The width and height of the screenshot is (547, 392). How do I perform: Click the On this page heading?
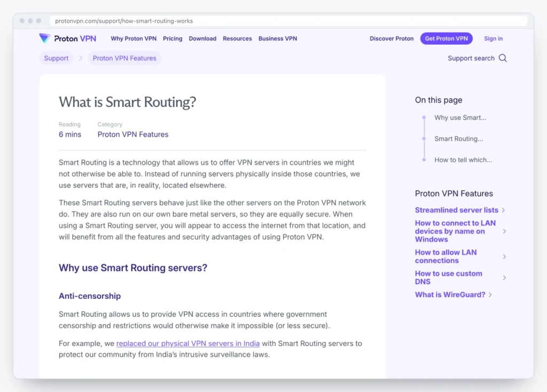tap(439, 100)
